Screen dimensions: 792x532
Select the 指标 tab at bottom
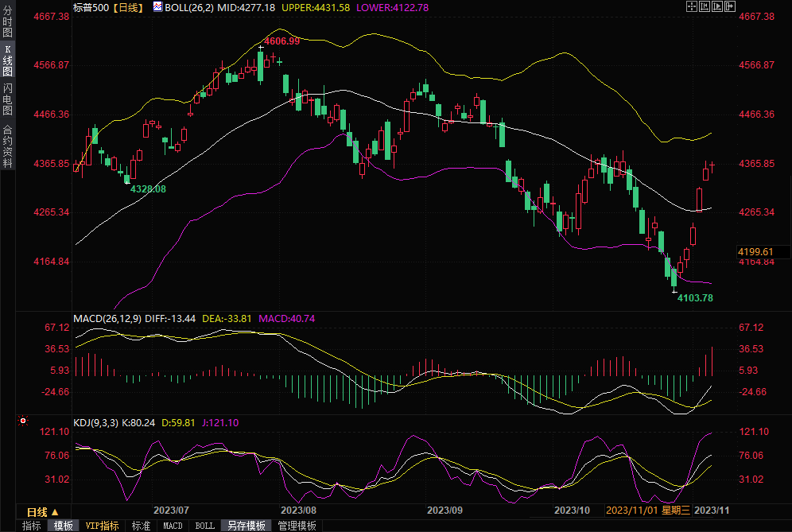point(32,526)
